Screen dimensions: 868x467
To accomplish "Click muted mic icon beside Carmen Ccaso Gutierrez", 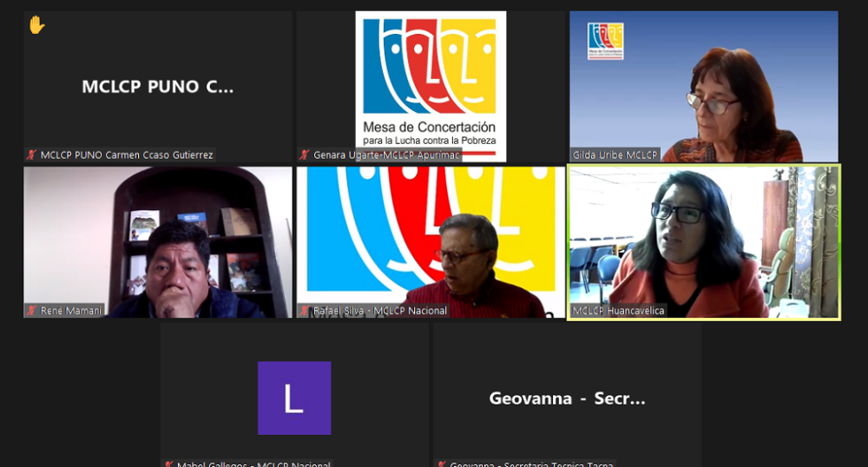I will tap(32, 155).
